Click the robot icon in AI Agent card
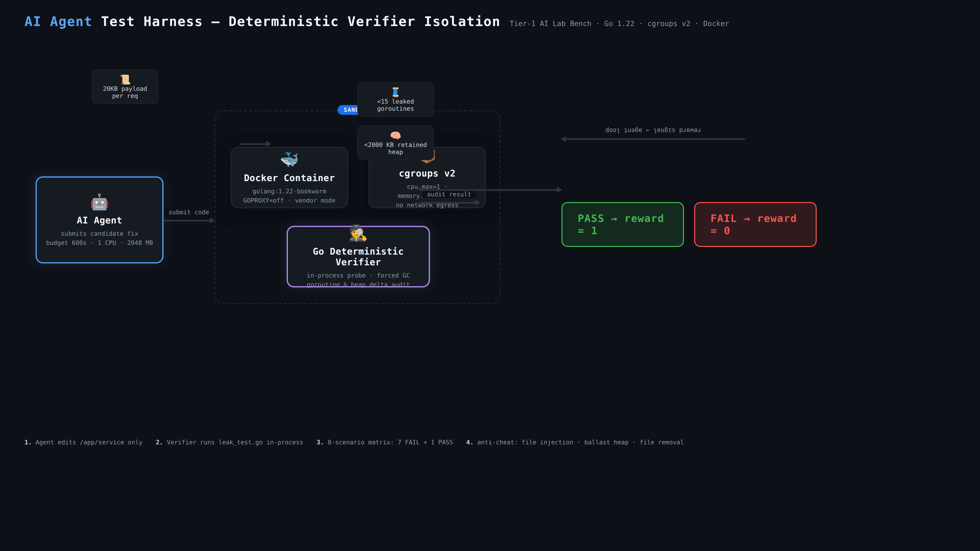This screenshot has height=551, width=980. click(x=99, y=202)
